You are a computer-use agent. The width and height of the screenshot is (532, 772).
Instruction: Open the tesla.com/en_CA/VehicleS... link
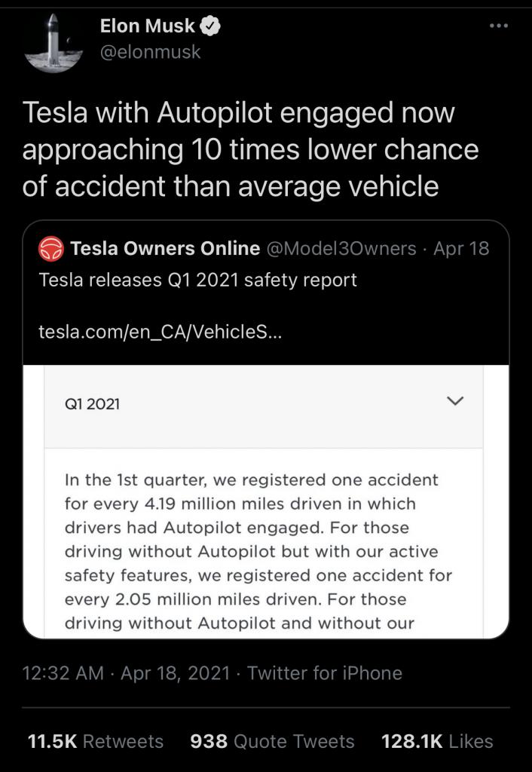click(161, 333)
